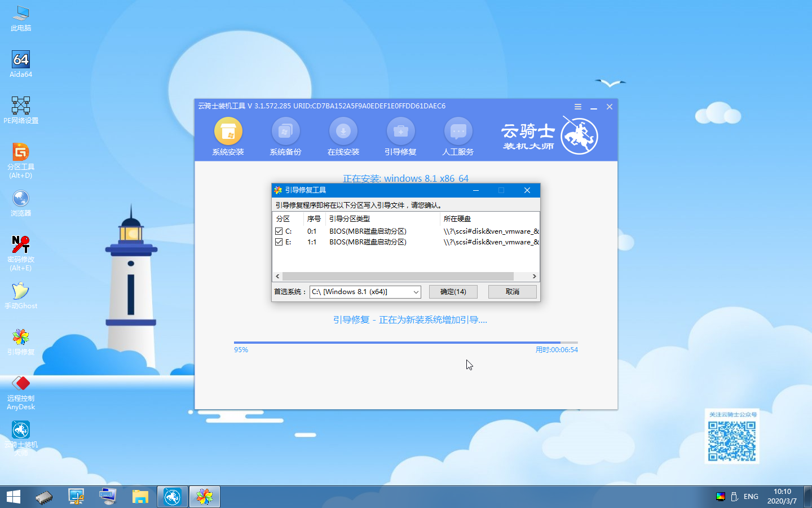This screenshot has height=508, width=812.
Task: Open File Explorer folder in taskbar
Action: click(x=140, y=497)
